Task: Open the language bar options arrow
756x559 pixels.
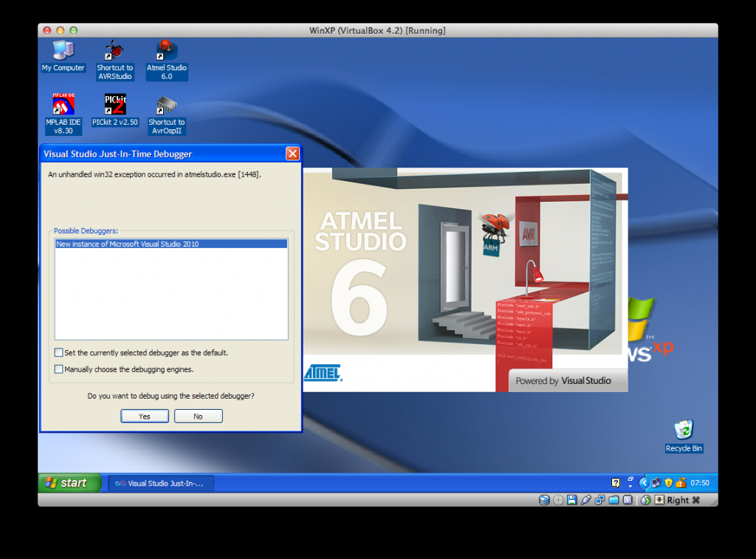Action: 630,486
